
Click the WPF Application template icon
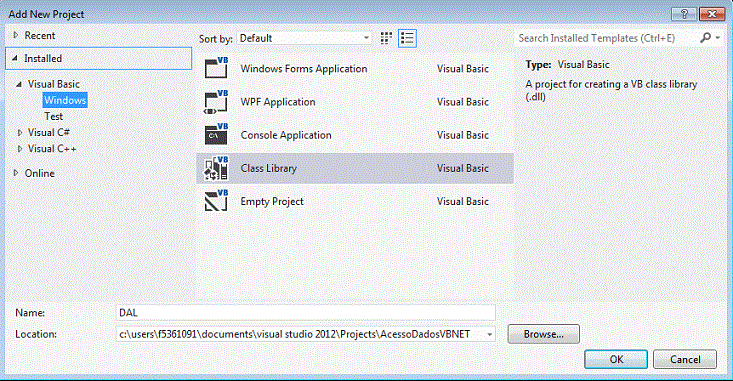point(216,101)
